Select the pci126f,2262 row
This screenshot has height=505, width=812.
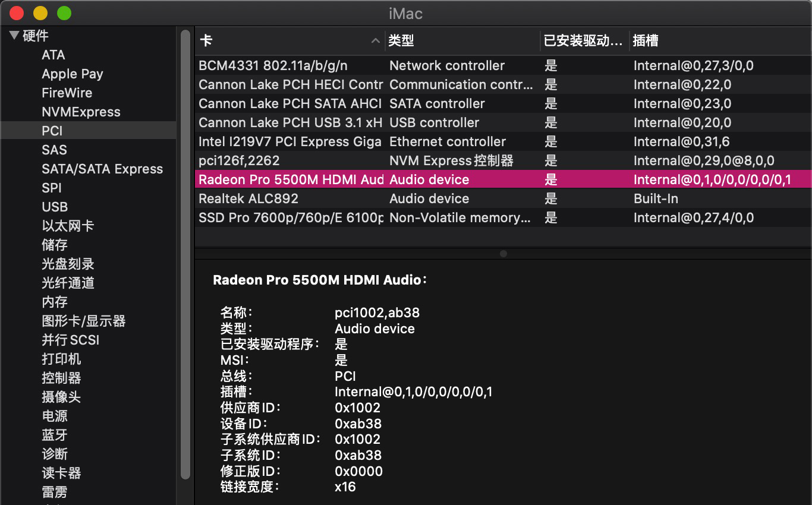coord(503,160)
